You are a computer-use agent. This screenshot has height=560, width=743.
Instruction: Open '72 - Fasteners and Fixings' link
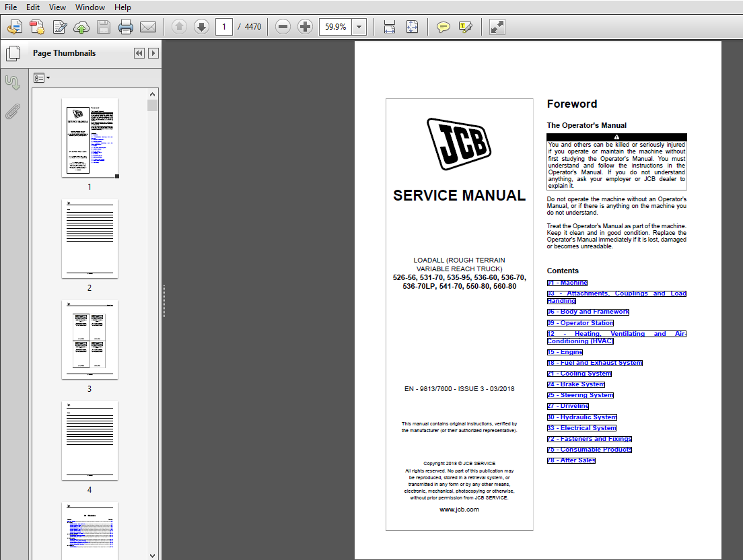pyautogui.click(x=590, y=440)
